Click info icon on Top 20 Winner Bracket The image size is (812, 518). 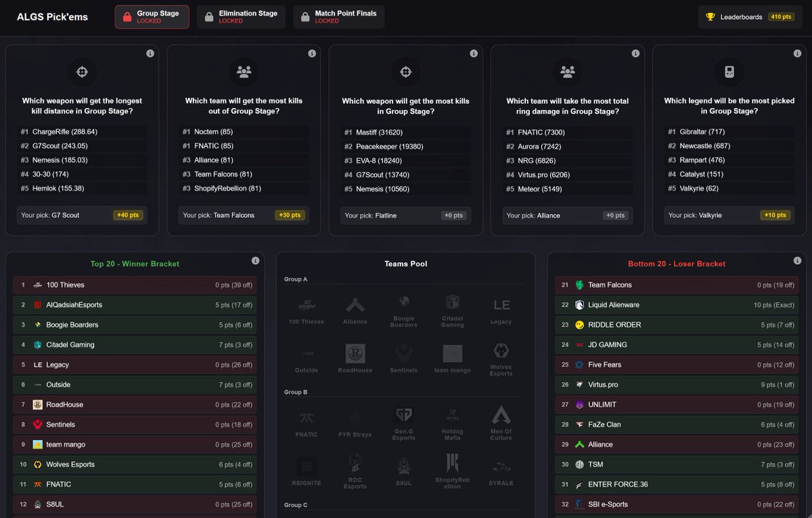255,260
